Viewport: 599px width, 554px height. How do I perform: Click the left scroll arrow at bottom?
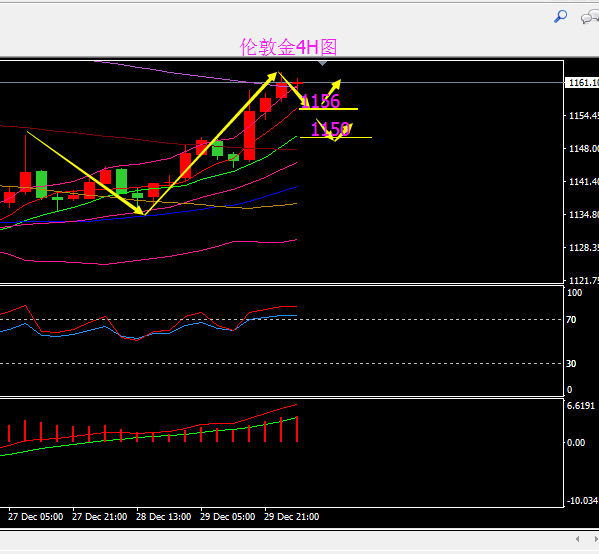pos(578,539)
